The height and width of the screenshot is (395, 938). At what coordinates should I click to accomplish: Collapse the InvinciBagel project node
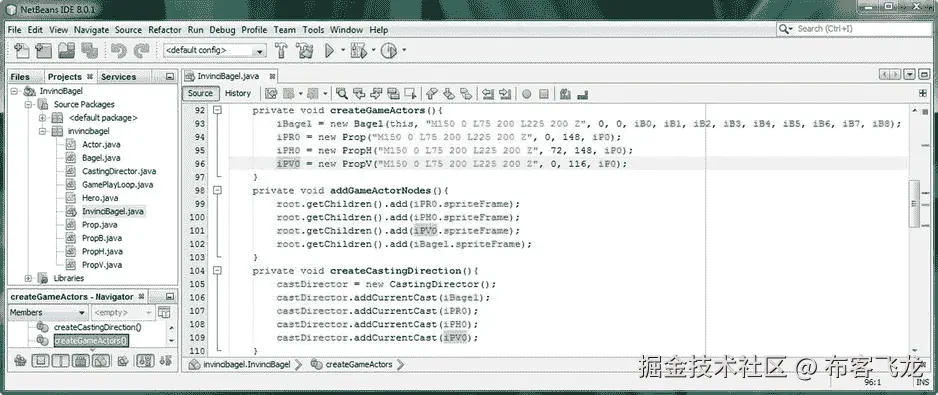pos(14,91)
